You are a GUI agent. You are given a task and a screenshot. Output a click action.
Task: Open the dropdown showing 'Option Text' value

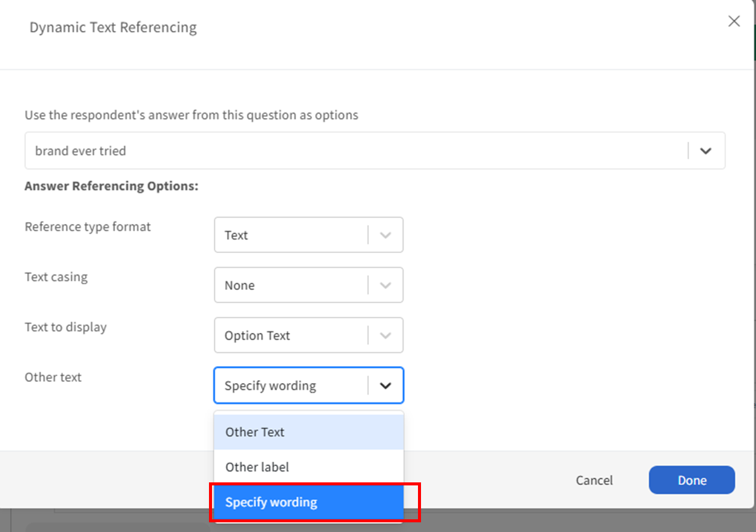pos(291,335)
